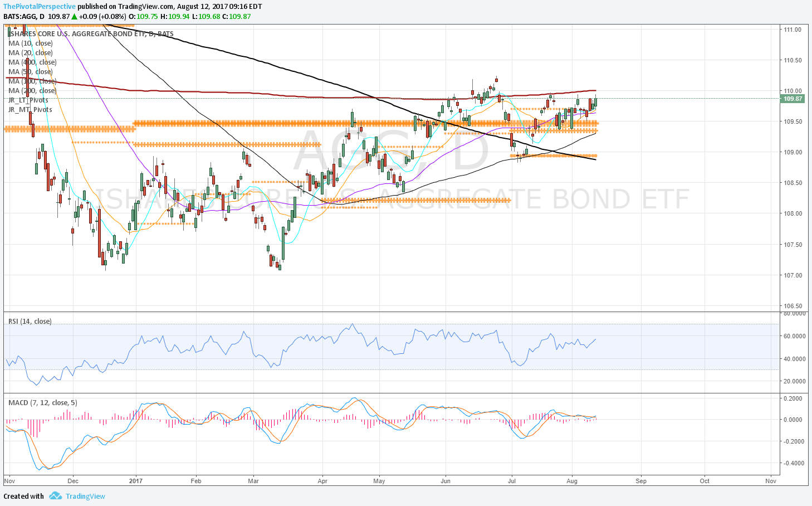Image resolution: width=812 pixels, height=506 pixels.
Task: Click the green 109.87 price tag on the axis
Action: pyautogui.click(x=793, y=99)
